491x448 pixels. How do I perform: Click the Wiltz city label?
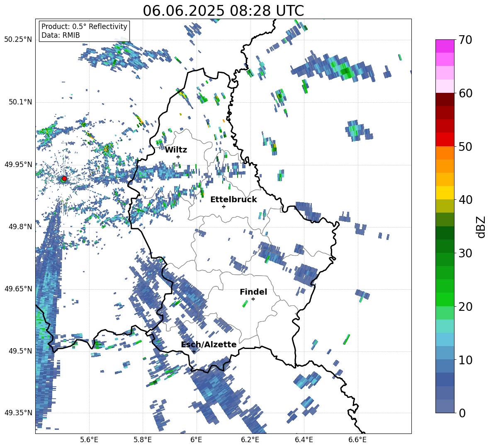[x=176, y=150]
